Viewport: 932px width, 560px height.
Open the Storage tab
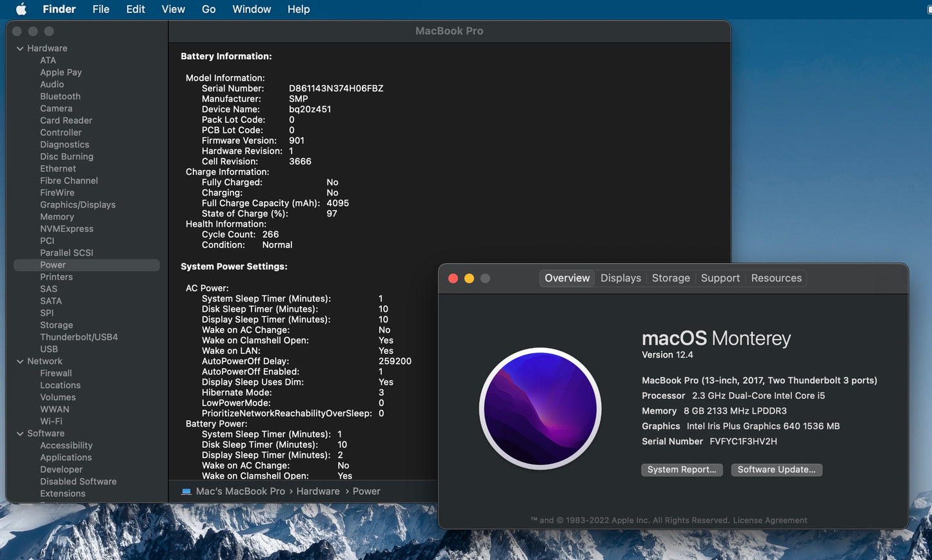671,278
